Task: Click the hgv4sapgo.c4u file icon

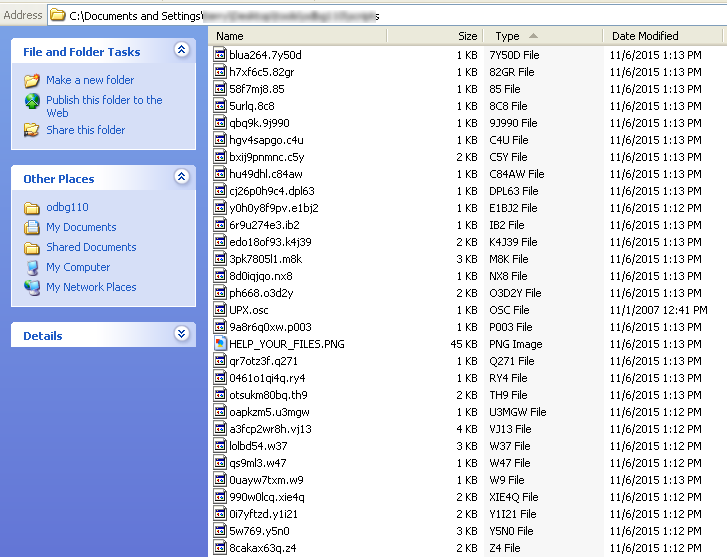Action: (220, 140)
